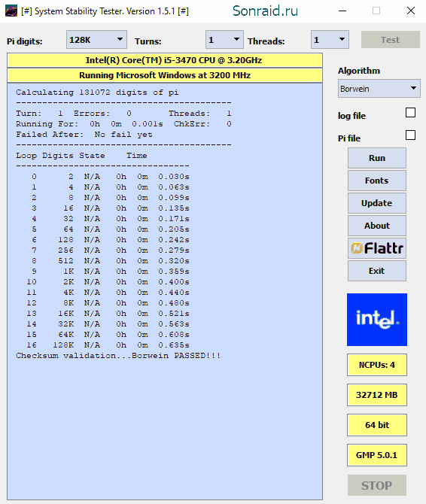Click the 32712 MB memory box
The width and height of the screenshot is (426, 504).
point(377,395)
